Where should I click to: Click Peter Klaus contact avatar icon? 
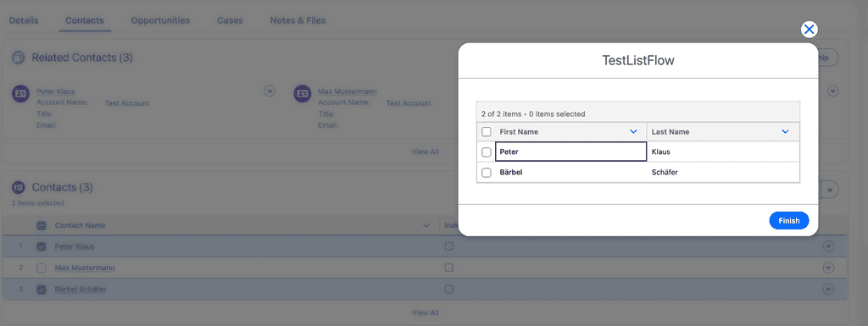21,93
